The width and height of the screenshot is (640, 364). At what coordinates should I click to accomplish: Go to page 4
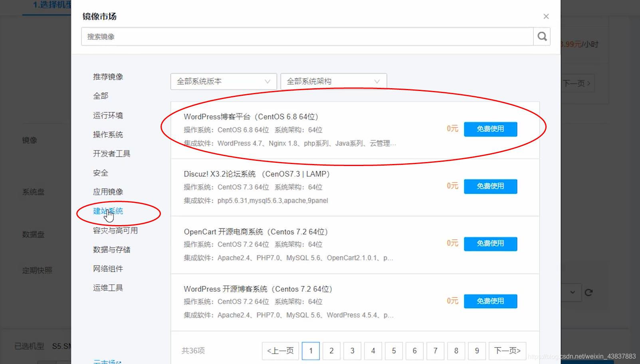[373, 351]
